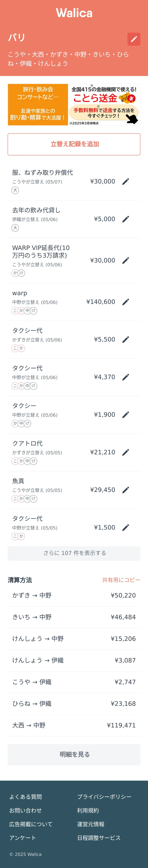Select the 大西 → 中野 settlement row
The height and width of the screenshot is (868, 148).
(x=74, y=725)
